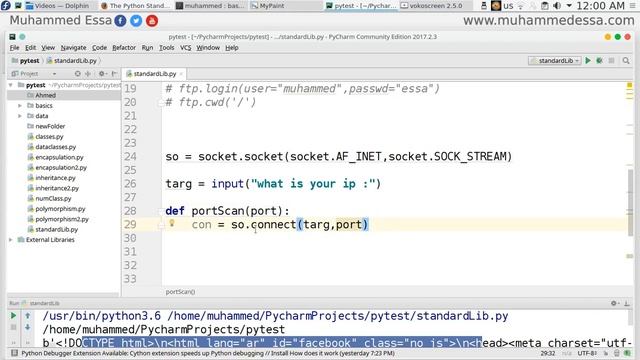This screenshot has width=640, height=360.
Task: Click collapse-all icon in Project panel header
Action: click(88, 73)
